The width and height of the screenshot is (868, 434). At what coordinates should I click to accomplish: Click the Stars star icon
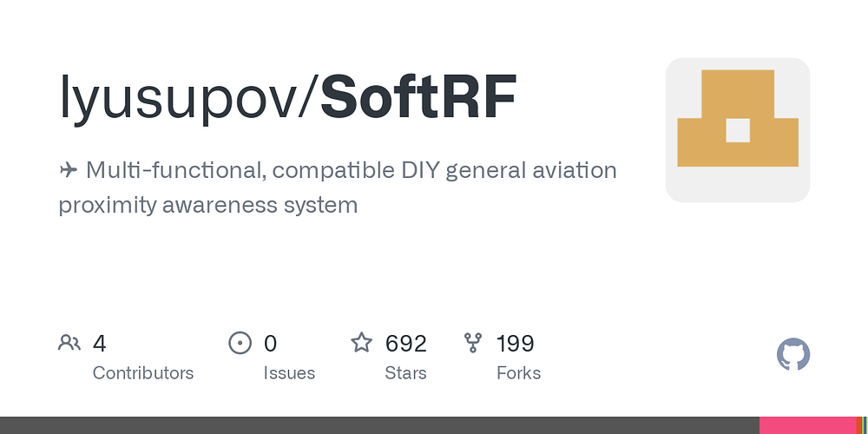tap(361, 343)
